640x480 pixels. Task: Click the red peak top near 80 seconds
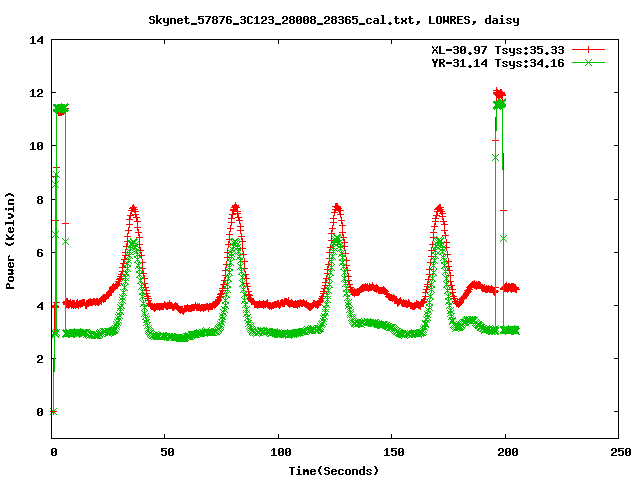pyautogui.click(x=236, y=207)
